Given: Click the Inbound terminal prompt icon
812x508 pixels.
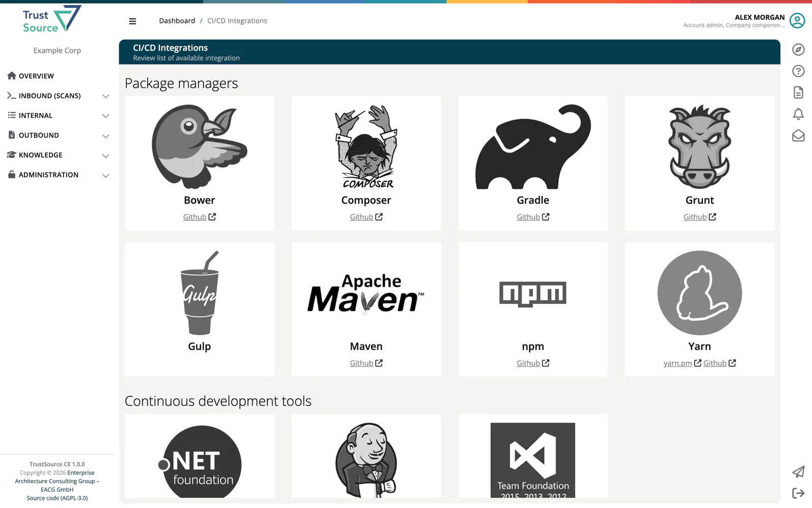Looking at the screenshot, I should [x=12, y=96].
